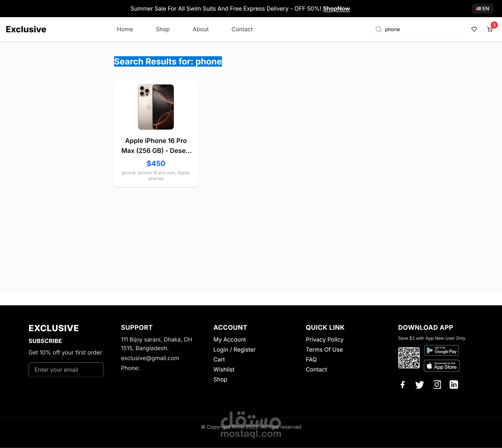
Task: Click the search magnifier icon
Action: 378,29
